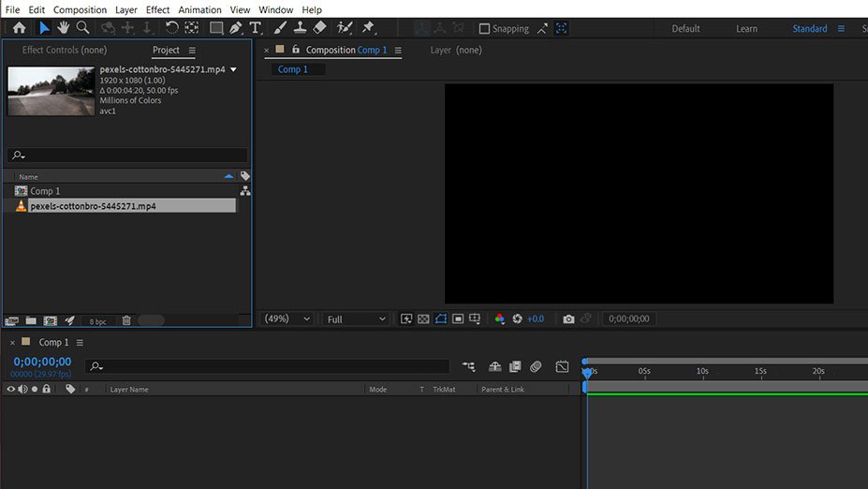Select the Hand tool
The height and width of the screenshot is (489, 868).
coord(64,28)
